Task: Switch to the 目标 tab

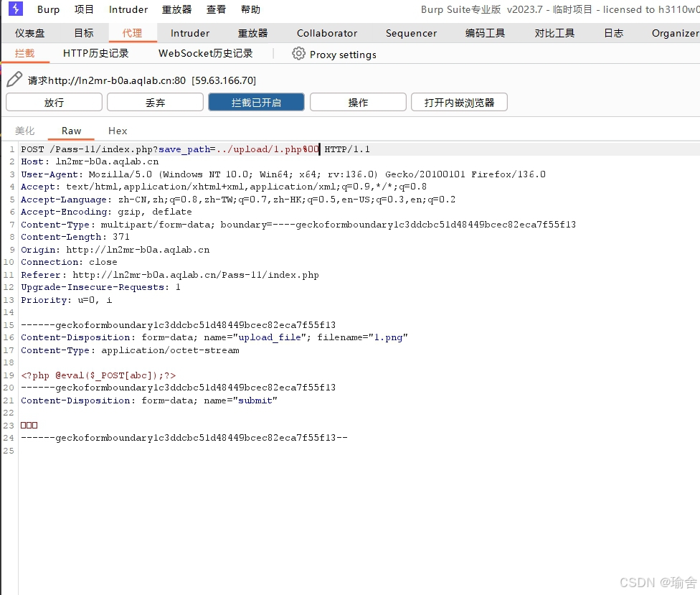Action: [x=84, y=33]
